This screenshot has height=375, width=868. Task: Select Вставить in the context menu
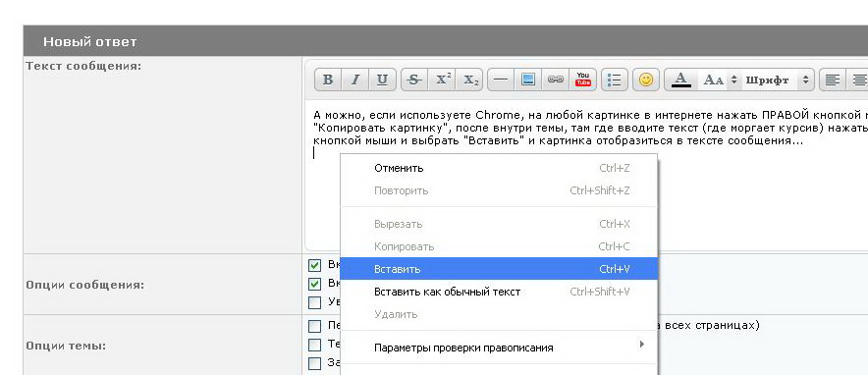499,269
